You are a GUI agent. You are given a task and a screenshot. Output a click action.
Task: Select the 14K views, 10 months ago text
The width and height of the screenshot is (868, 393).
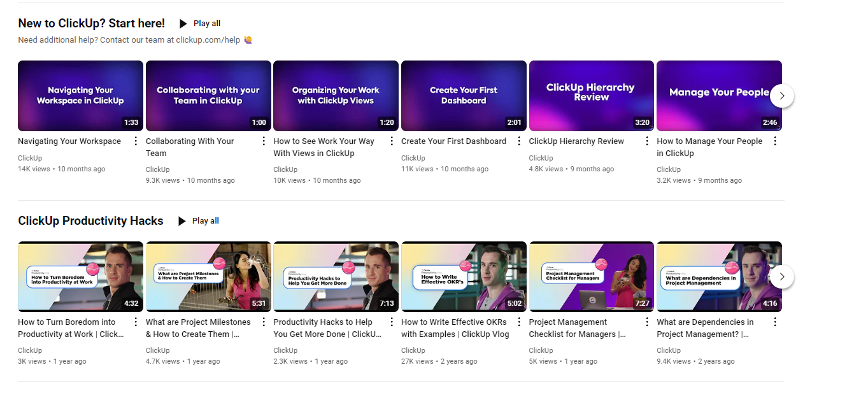[62, 169]
